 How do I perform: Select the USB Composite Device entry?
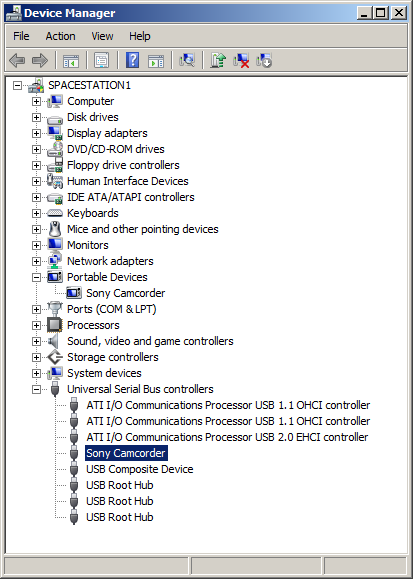140,469
